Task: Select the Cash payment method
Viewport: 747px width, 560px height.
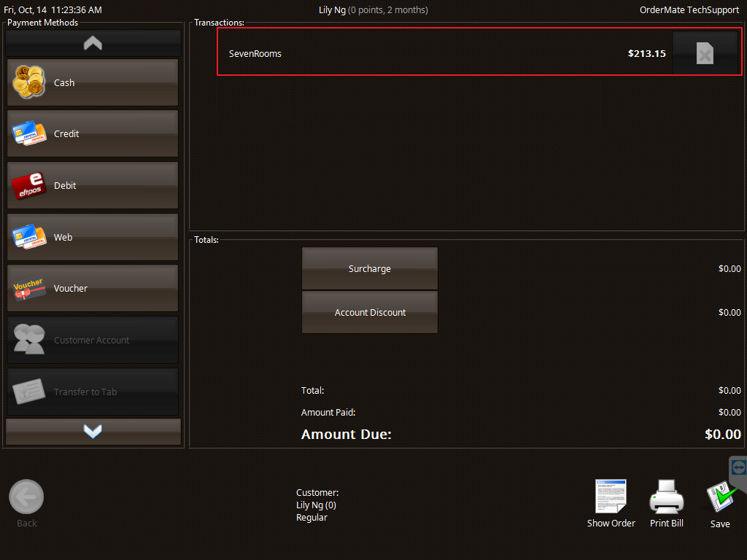Action: tap(92, 82)
